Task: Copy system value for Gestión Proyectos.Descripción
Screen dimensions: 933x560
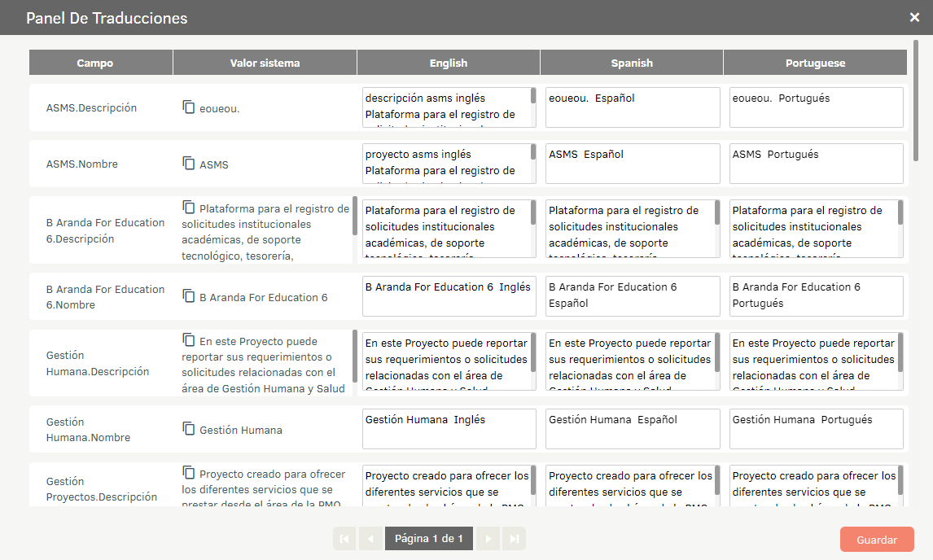Action: tap(189, 473)
